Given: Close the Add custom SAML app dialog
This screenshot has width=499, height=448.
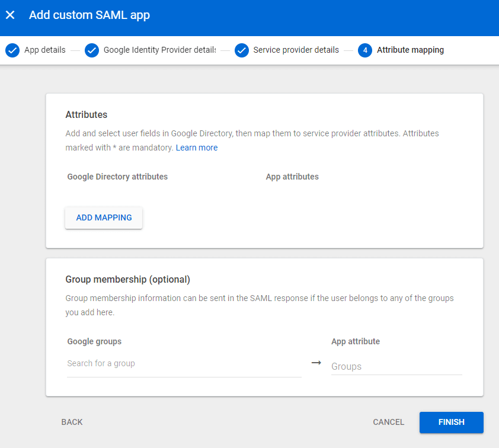Looking at the screenshot, I should pos(10,15).
